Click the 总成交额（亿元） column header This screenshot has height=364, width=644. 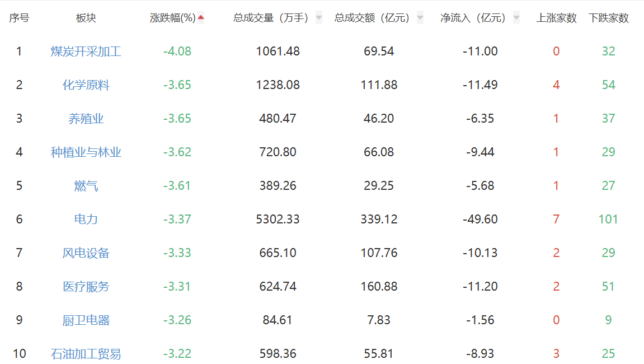(x=372, y=18)
